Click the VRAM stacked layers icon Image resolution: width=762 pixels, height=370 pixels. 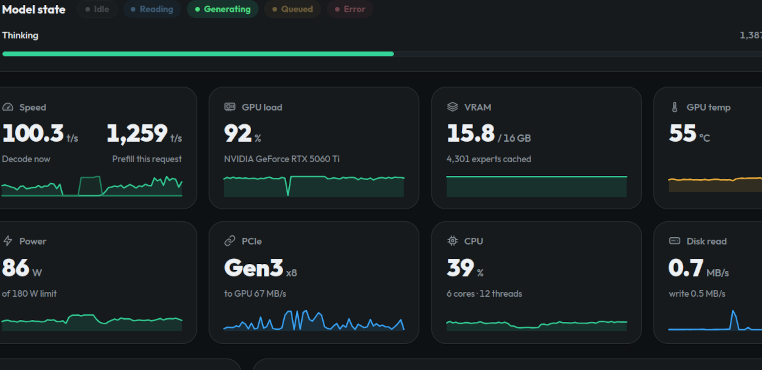click(452, 107)
